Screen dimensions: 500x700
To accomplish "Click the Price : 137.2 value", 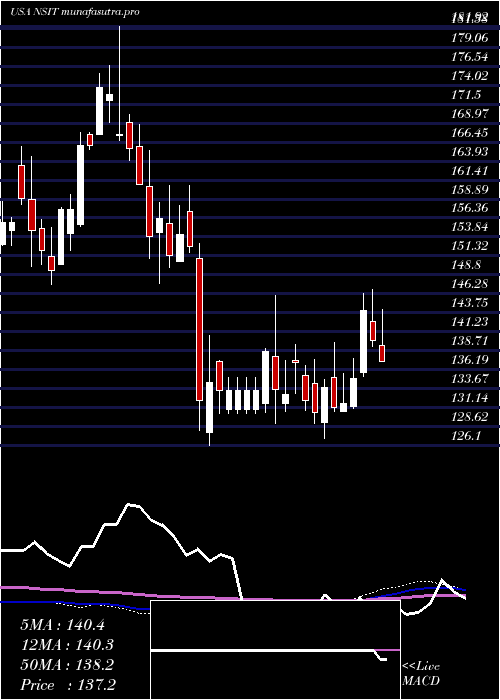I will pyautogui.click(x=68, y=685).
